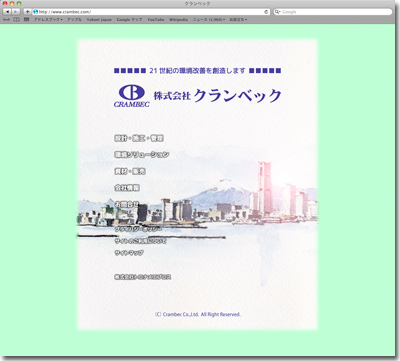Click the CRAMBEC logo image
This screenshot has height=361, width=400.
coord(132,96)
